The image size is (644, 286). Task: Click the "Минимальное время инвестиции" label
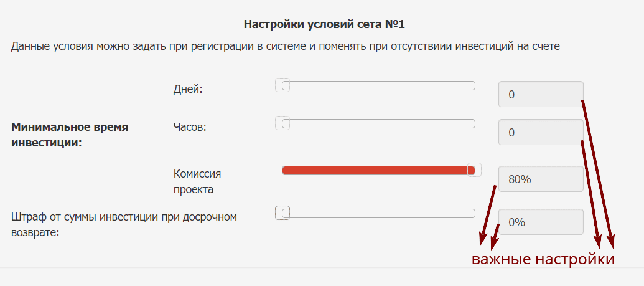point(69,135)
